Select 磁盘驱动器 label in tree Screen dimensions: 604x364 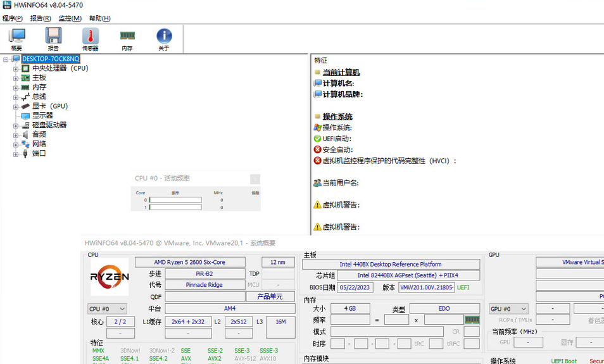(49, 125)
